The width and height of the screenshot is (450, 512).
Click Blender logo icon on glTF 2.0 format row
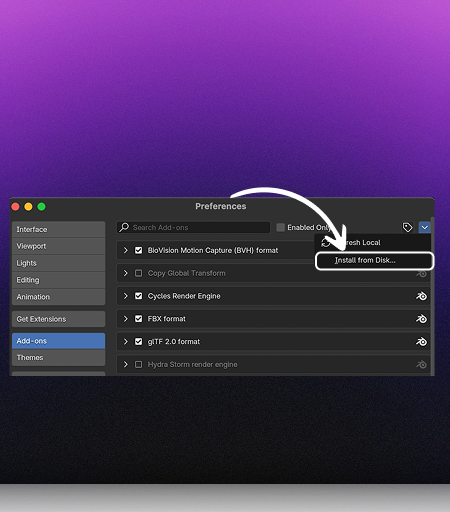[421, 342]
